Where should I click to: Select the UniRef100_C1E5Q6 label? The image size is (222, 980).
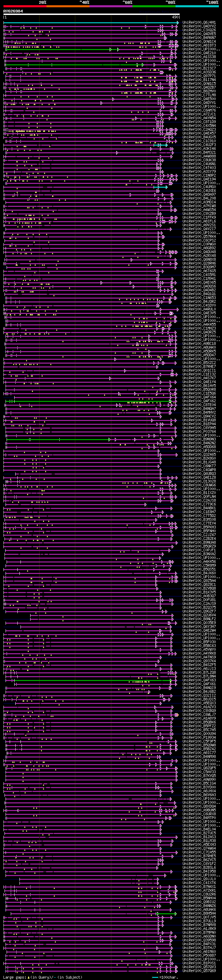pos(199,394)
